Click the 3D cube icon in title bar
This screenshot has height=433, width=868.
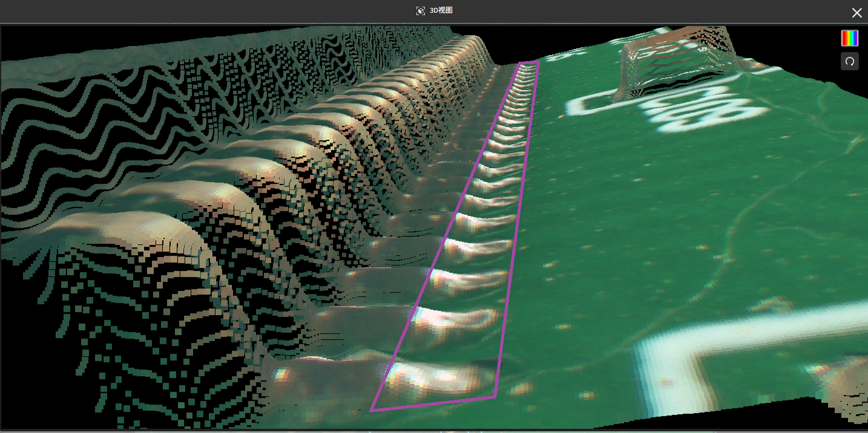point(421,11)
